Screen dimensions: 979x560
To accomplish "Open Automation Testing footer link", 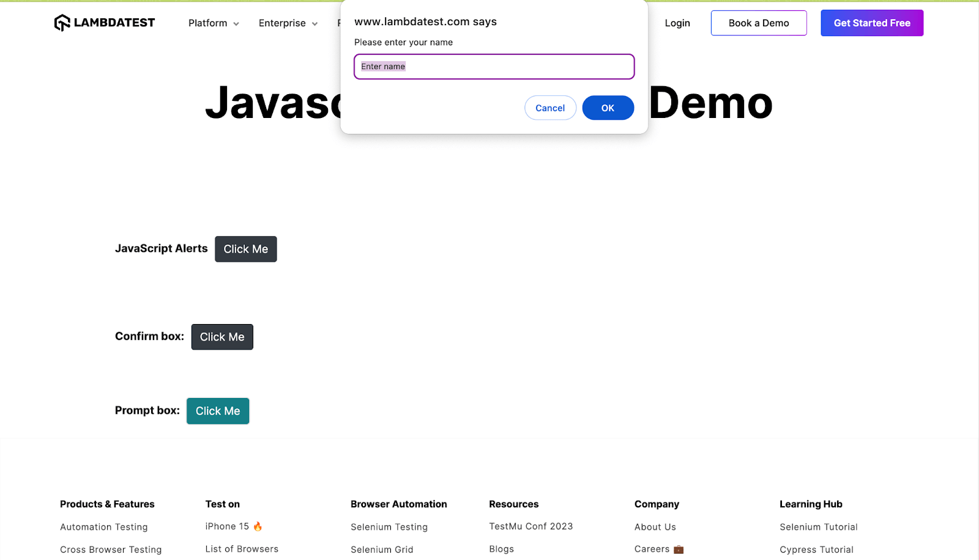I will pyautogui.click(x=104, y=527).
